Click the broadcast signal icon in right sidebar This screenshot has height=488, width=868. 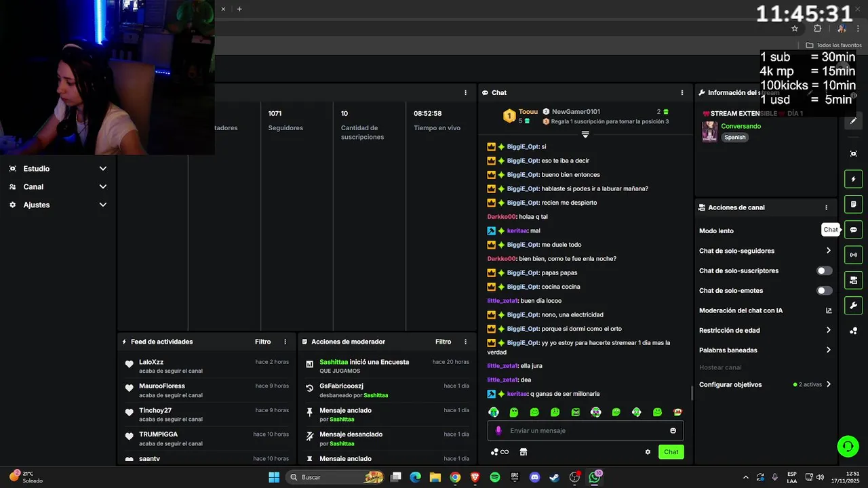click(853, 255)
